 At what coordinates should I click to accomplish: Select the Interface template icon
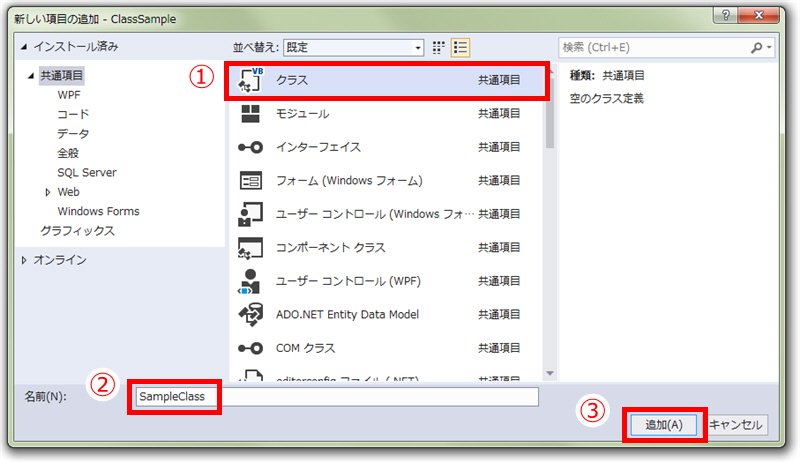click(x=251, y=147)
